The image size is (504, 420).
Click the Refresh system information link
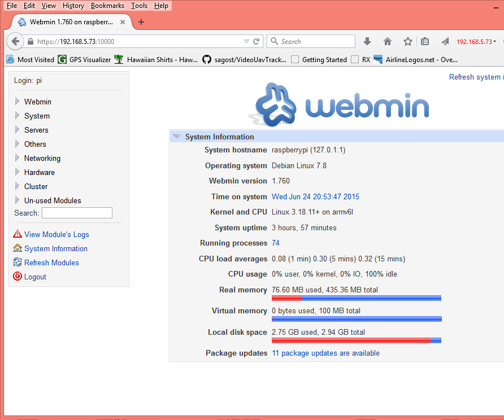475,77
